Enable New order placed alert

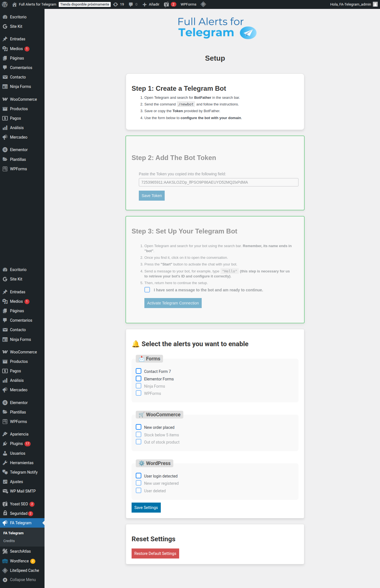click(139, 427)
